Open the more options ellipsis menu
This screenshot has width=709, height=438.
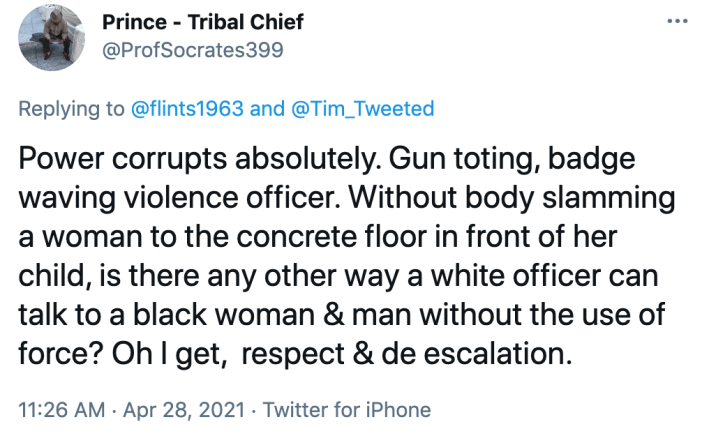click(677, 22)
